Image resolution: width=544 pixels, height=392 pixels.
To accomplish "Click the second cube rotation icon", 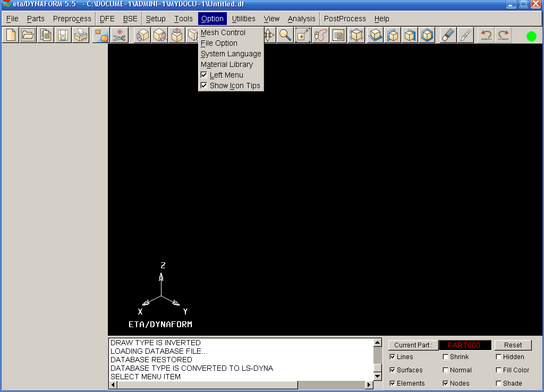I will tap(159, 35).
